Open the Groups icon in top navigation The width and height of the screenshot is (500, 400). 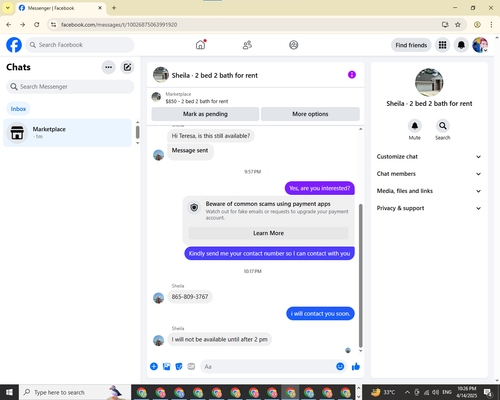293,45
